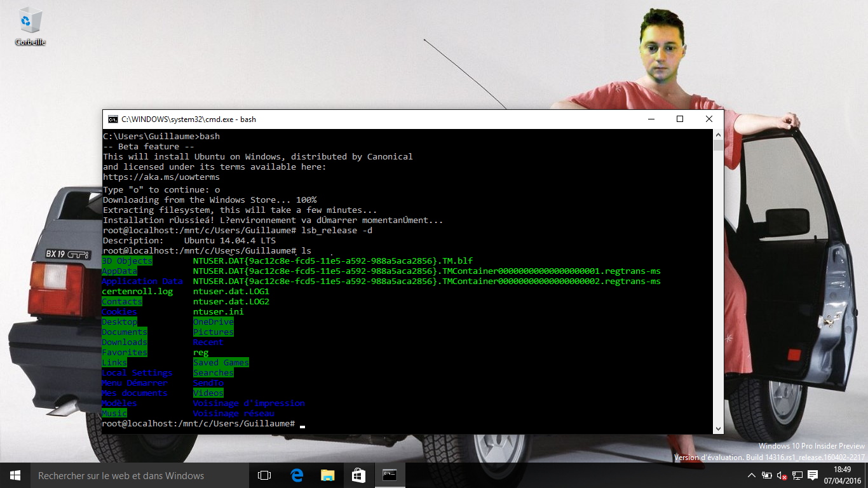Click the 'certenroll.log' file name
The height and width of the screenshot is (488, 868).
coord(137,292)
